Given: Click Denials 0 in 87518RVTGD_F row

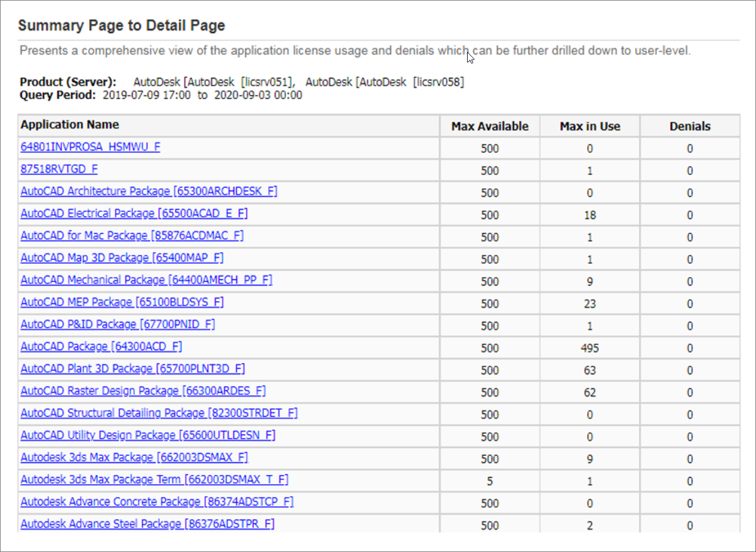Looking at the screenshot, I should tap(690, 171).
